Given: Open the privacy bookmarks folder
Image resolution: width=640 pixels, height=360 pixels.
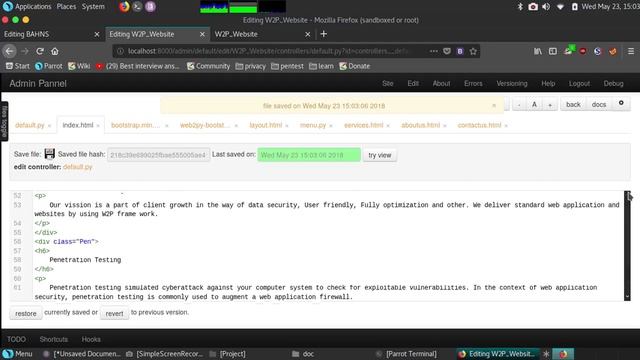Looking at the screenshot, I should 251,66.
